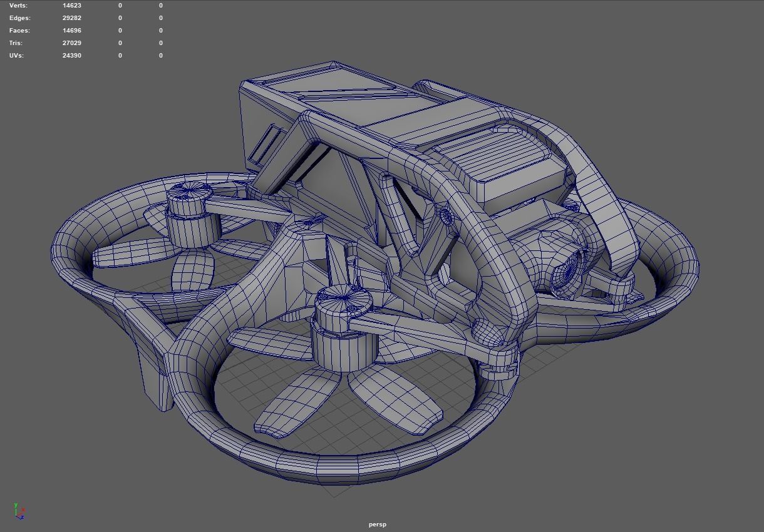This screenshot has height=532, width=764.
Task: Click the 'persp' camera name label
Action: coord(378,524)
